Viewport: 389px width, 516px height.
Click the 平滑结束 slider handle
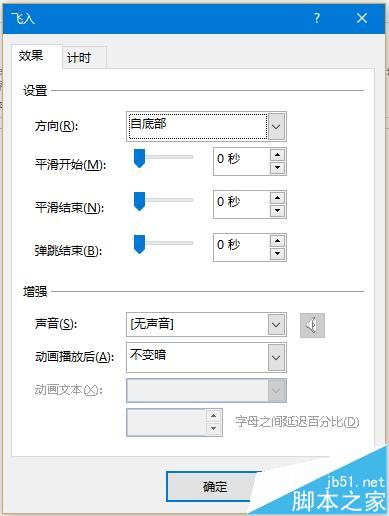click(x=139, y=201)
